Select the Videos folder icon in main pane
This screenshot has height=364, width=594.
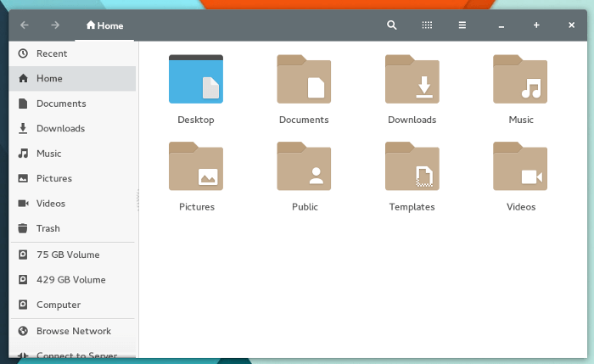(520, 166)
